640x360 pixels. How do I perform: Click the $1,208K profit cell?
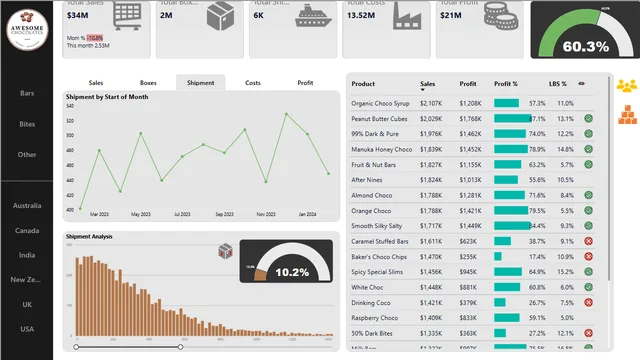[470, 103]
